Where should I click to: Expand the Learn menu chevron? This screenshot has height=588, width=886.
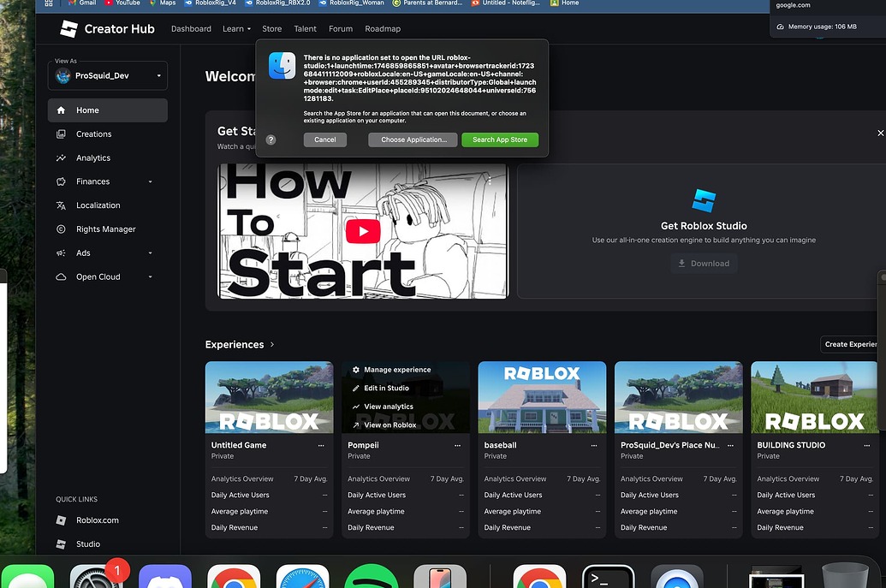coord(247,28)
